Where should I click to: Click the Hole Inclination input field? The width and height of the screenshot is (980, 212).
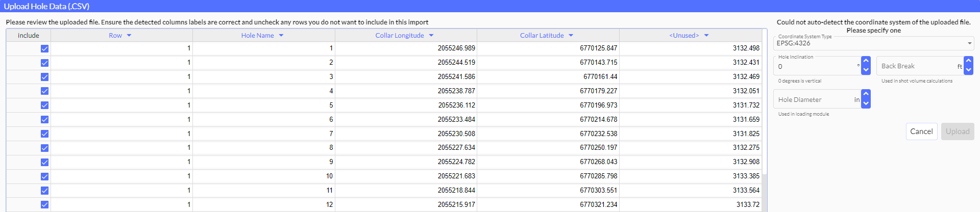[x=816, y=67]
